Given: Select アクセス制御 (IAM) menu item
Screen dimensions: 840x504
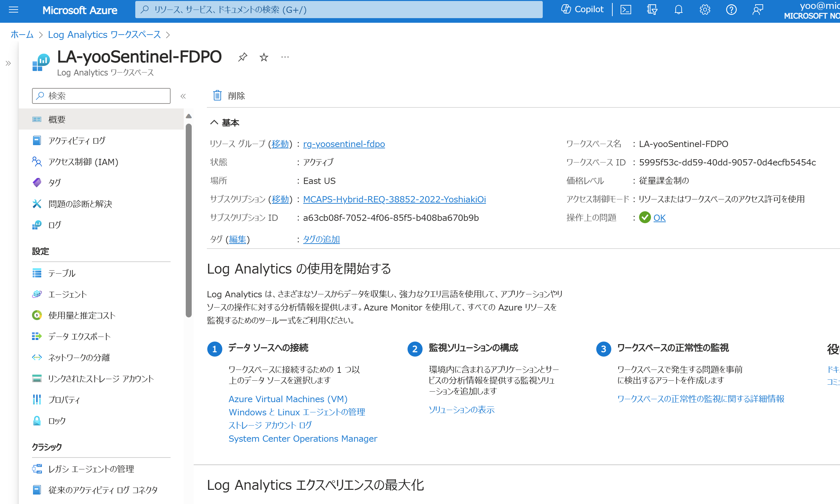Looking at the screenshot, I should tap(83, 162).
